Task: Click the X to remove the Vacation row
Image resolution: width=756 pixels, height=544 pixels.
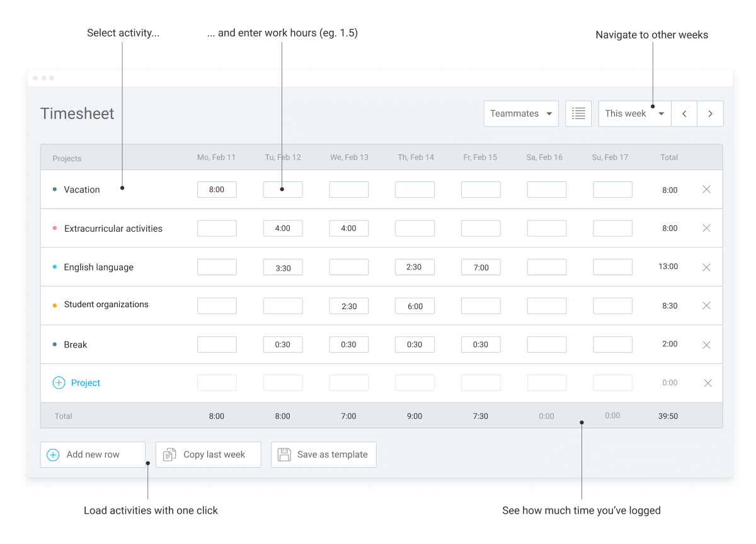Action: pyautogui.click(x=706, y=189)
